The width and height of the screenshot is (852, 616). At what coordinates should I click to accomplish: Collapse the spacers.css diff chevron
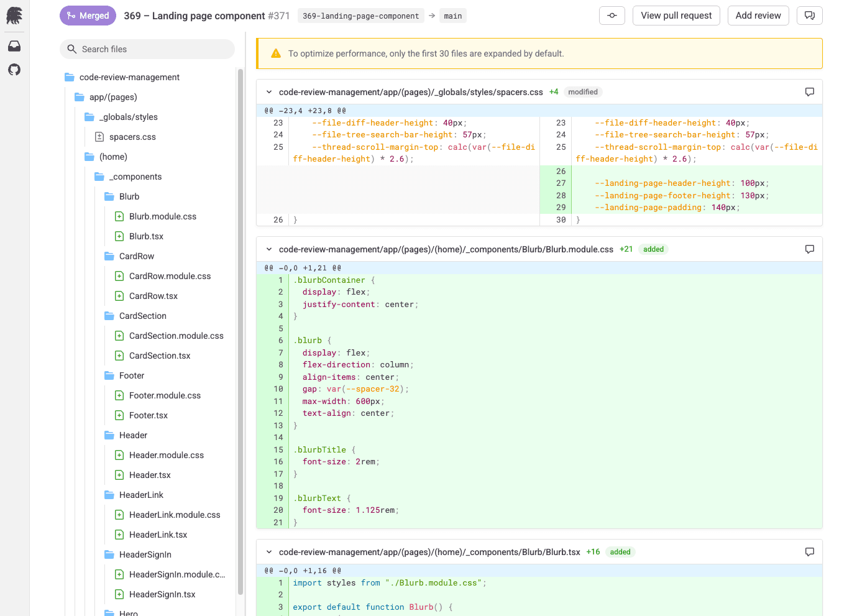point(269,92)
